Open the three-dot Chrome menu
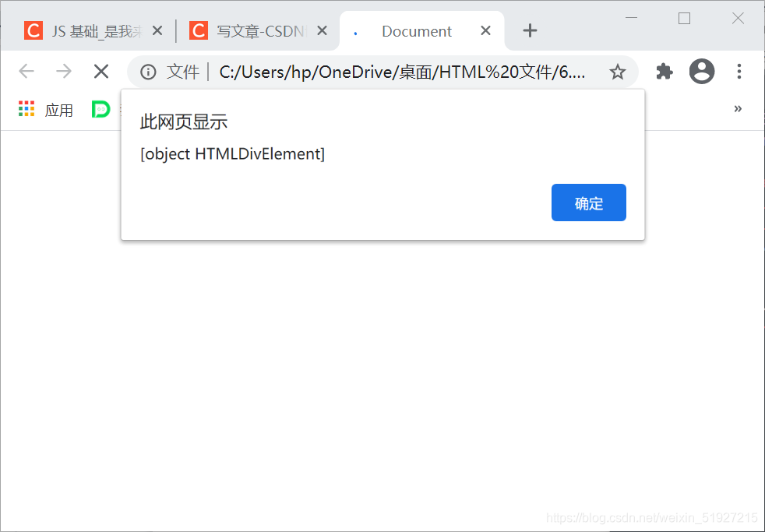The image size is (765, 532). 739,71
